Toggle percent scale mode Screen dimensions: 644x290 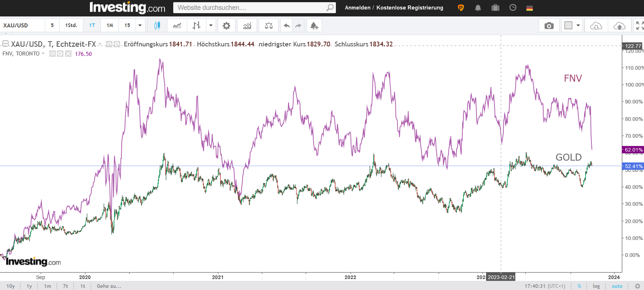coord(579,286)
